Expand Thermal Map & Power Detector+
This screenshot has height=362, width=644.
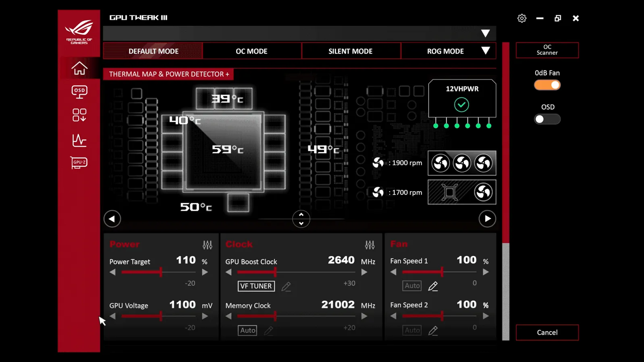[169, 74]
